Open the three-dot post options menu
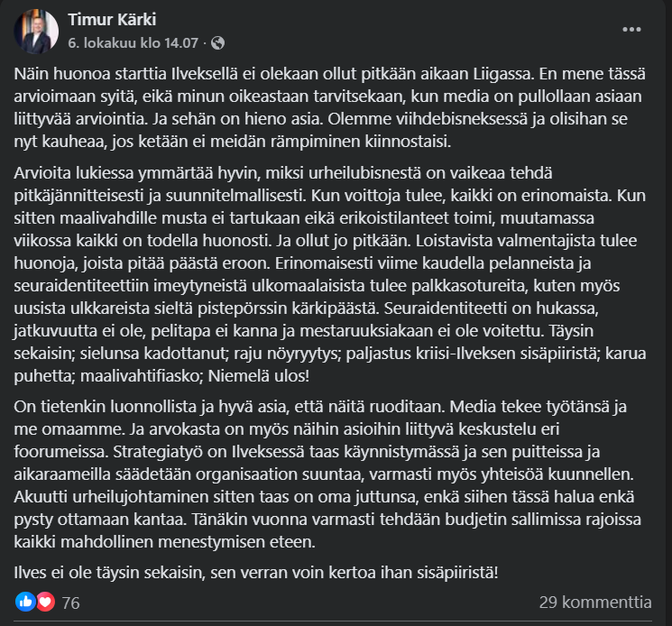This screenshot has width=672, height=626. click(631, 30)
